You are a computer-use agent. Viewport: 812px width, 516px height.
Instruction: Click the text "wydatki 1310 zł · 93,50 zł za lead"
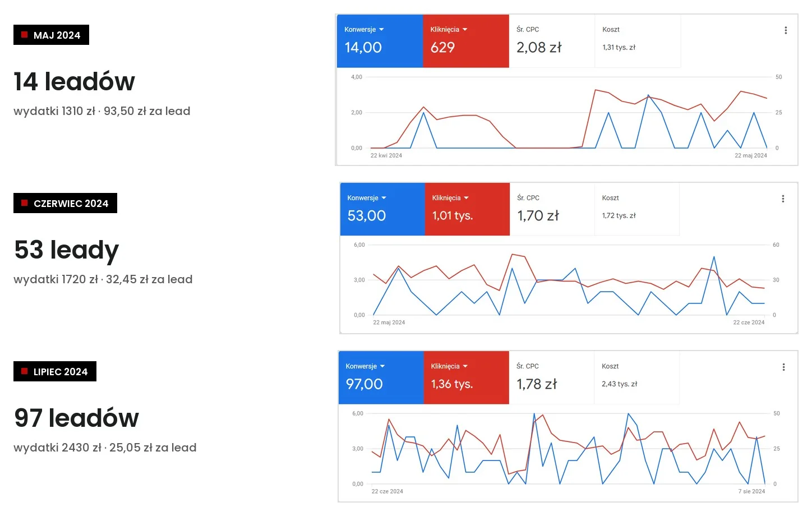click(x=102, y=111)
